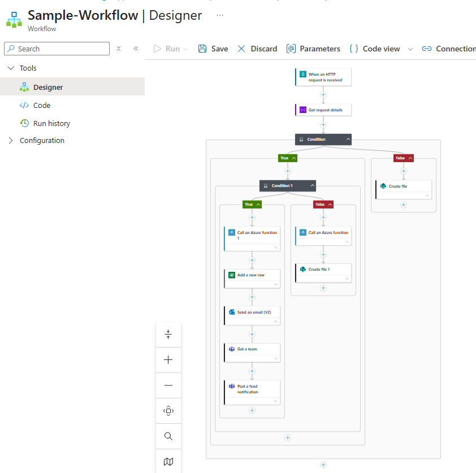Click the zoom in plus icon

(x=168, y=360)
